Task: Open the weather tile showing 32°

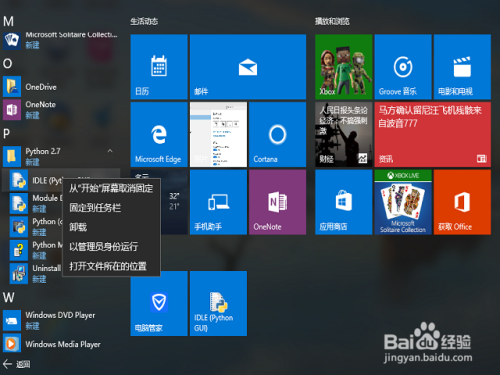Action: [x=174, y=202]
